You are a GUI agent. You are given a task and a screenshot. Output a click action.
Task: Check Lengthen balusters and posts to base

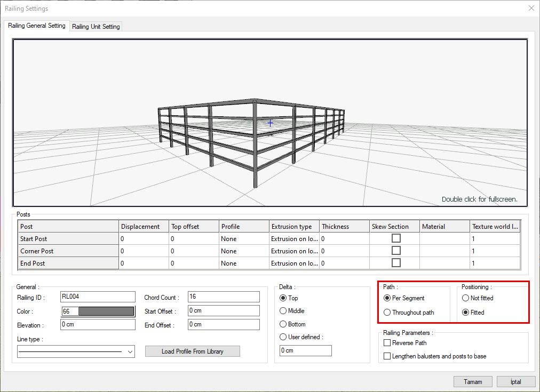[x=388, y=356]
